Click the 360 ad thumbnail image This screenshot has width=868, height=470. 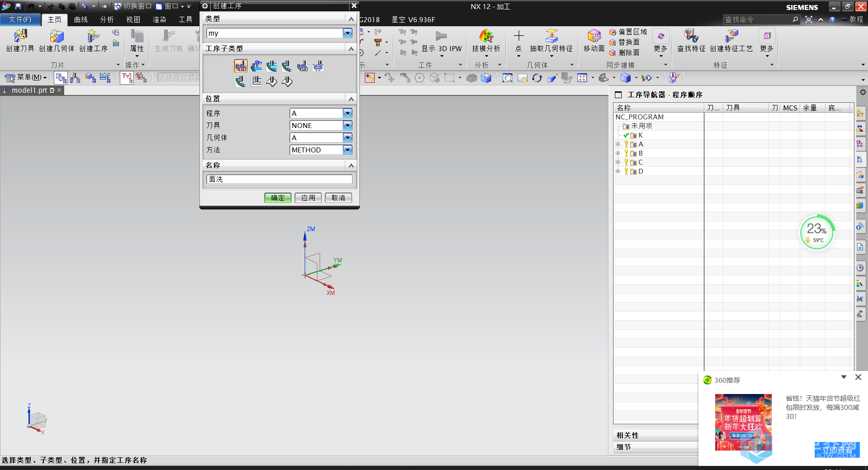[x=743, y=422]
